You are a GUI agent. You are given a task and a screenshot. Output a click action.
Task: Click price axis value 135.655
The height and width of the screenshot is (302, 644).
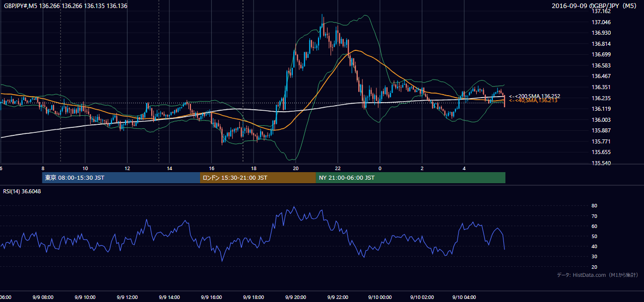coord(601,152)
